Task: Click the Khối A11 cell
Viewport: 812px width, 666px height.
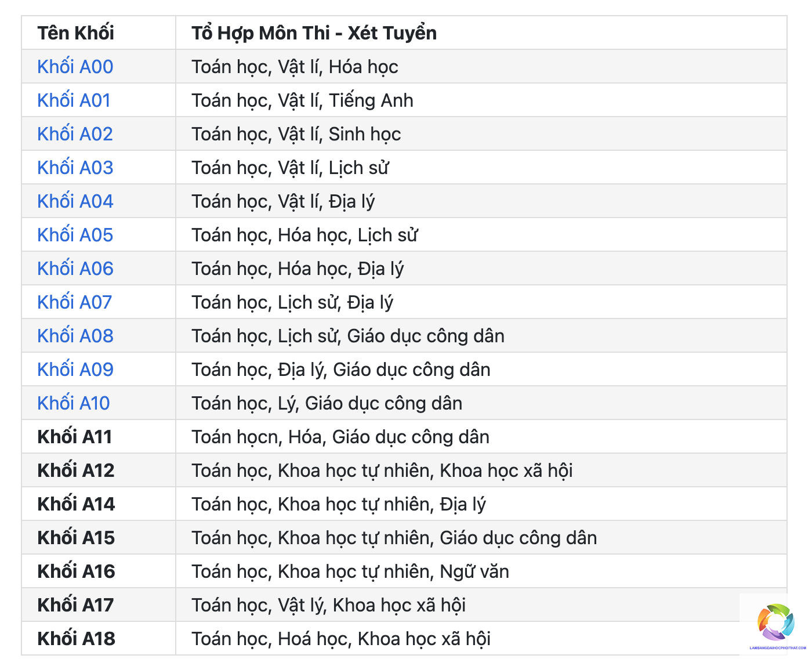Action: [99, 437]
